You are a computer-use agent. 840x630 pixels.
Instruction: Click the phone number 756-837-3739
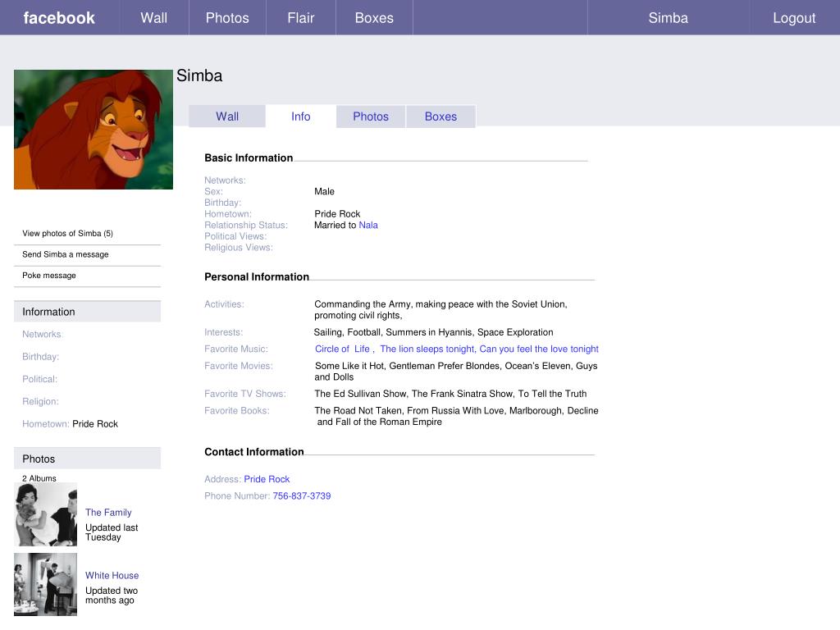(x=302, y=496)
